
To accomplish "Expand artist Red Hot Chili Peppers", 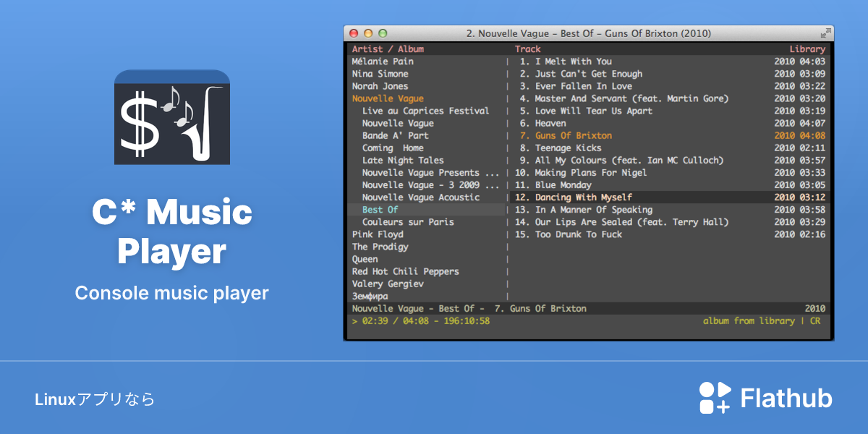I will tap(405, 271).
